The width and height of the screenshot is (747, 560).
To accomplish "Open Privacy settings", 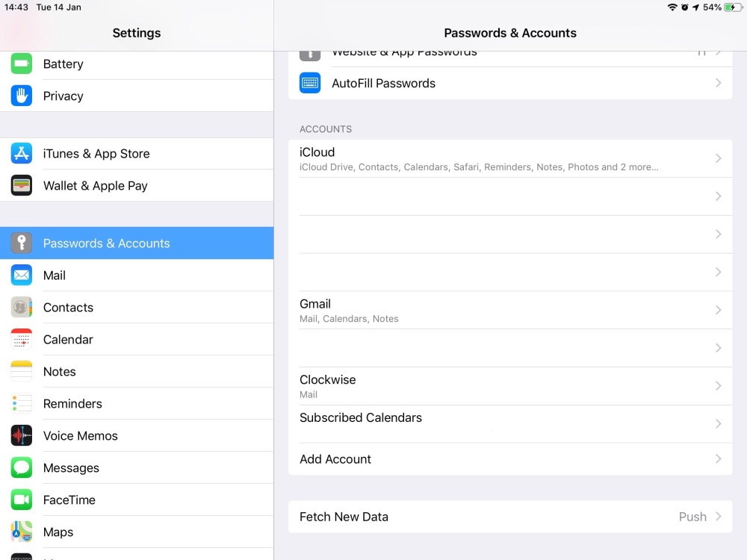I will coord(137,96).
